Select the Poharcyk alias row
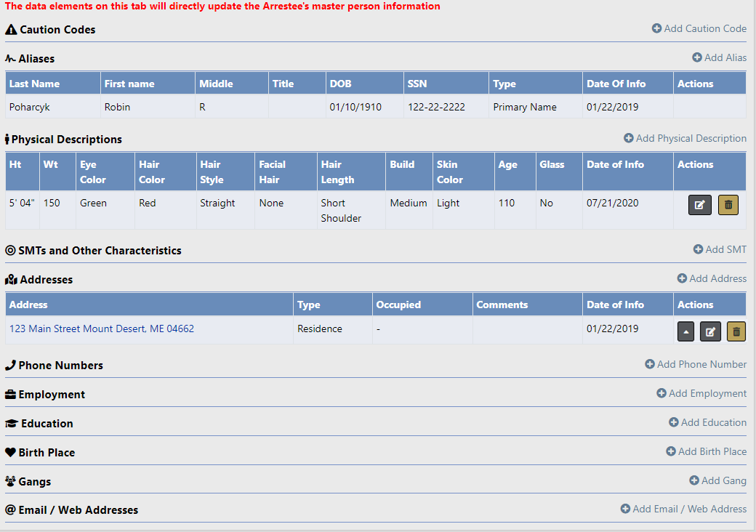756x532 pixels. [x=30, y=107]
